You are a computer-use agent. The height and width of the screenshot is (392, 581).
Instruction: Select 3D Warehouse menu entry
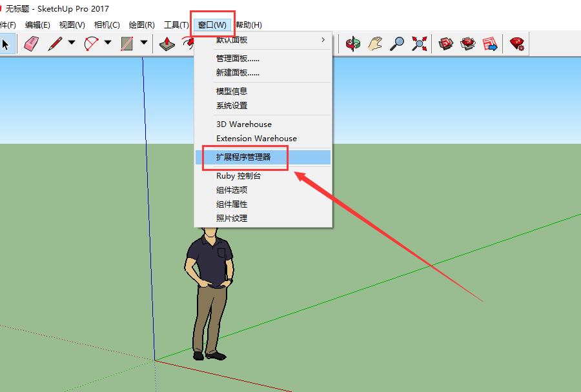pos(262,124)
